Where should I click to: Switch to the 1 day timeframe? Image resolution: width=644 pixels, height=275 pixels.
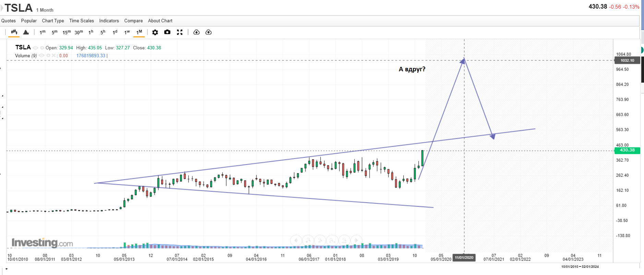(115, 32)
